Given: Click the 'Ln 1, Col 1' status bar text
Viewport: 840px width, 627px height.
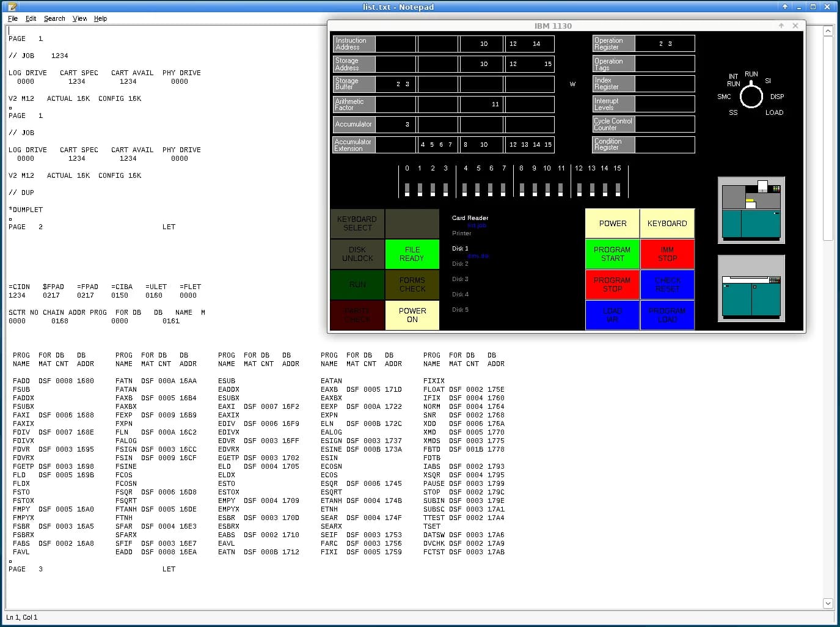Looking at the screenshot, I should (x=22, y=617).
